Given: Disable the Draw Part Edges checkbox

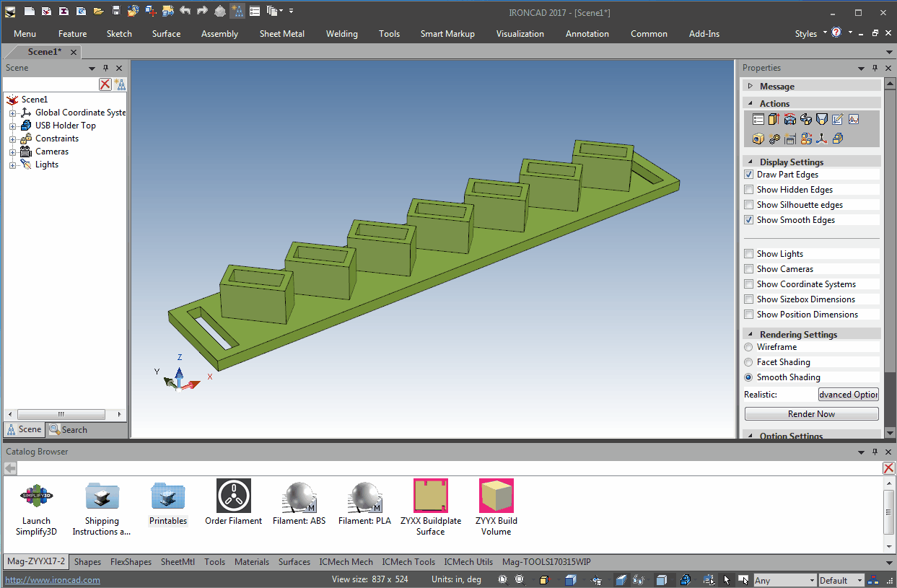Looking at the screenshot, I should pyautogui.click(x=749, y=175).
